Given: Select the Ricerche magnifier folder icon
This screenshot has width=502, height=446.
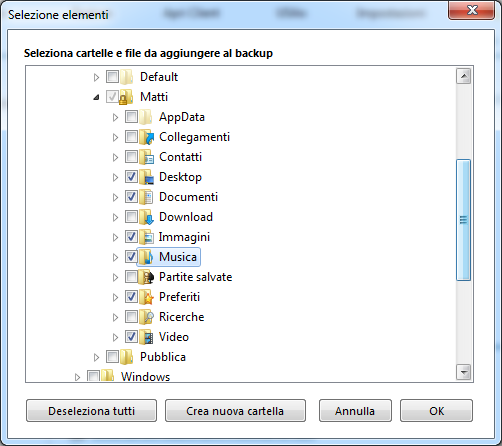Looking at the screenshot, I should (146, 317).
